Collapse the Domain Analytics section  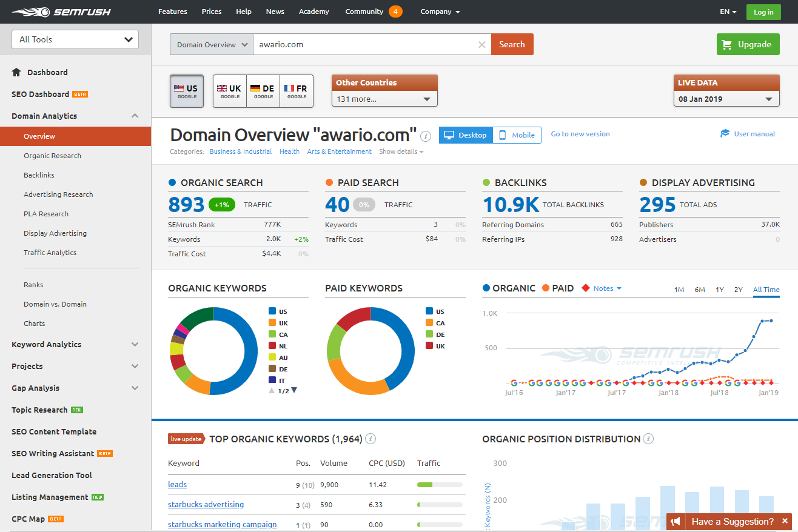(x=135, y=116)
